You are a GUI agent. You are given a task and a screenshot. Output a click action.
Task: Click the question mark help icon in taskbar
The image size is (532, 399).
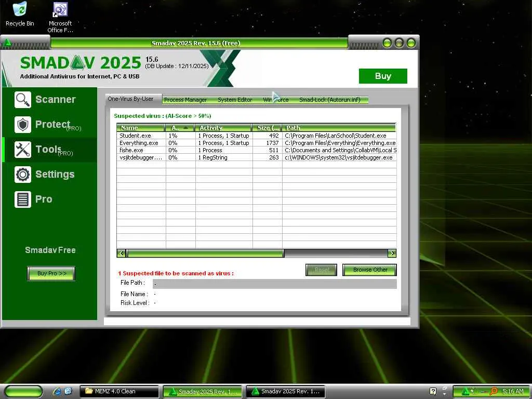point(433,391)
